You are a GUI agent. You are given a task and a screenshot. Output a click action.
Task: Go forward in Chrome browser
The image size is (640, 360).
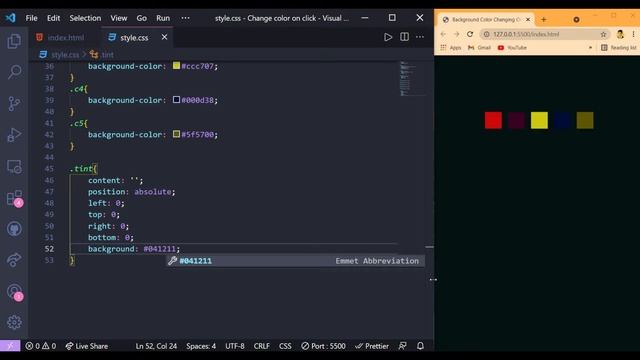[456, 34]
